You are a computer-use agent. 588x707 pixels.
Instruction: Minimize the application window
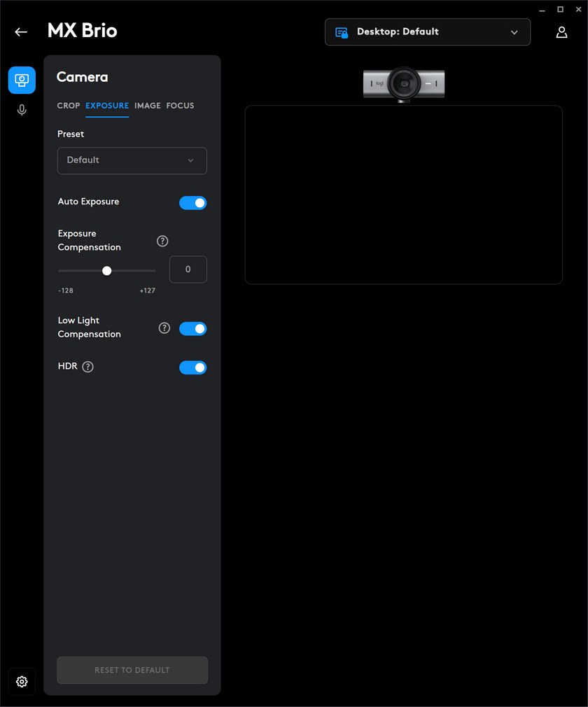(x=542, y=10)
